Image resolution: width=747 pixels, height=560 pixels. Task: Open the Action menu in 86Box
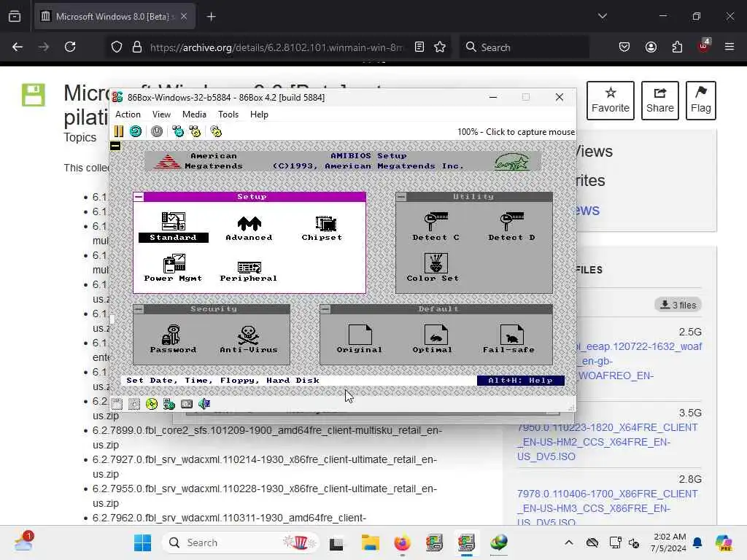click(x=128, y=114)
